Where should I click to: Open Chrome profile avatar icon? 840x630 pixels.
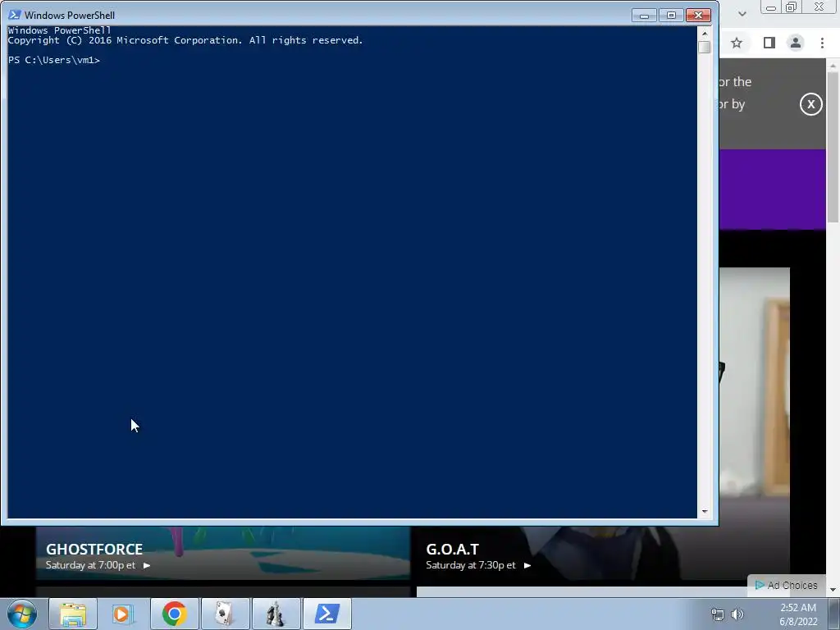coord(796,43)
